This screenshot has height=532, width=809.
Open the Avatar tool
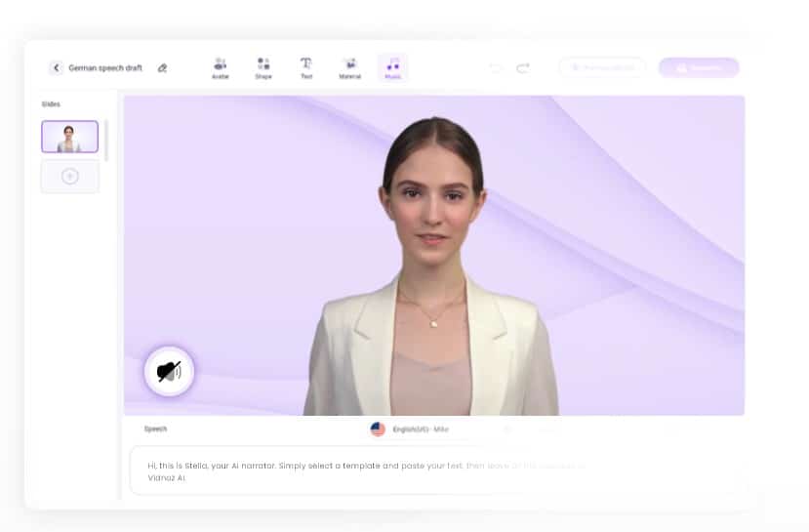(221, 68)
